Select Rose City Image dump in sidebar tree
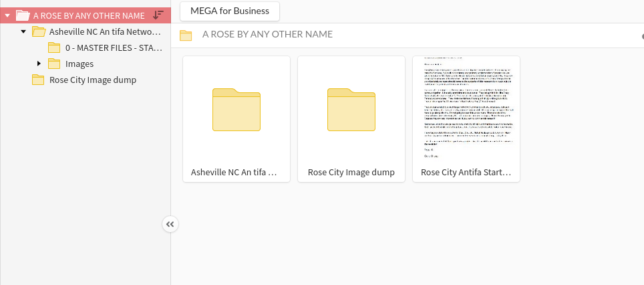Image resolution: width=644 pixels, height=285 pixels. point(93,80)
